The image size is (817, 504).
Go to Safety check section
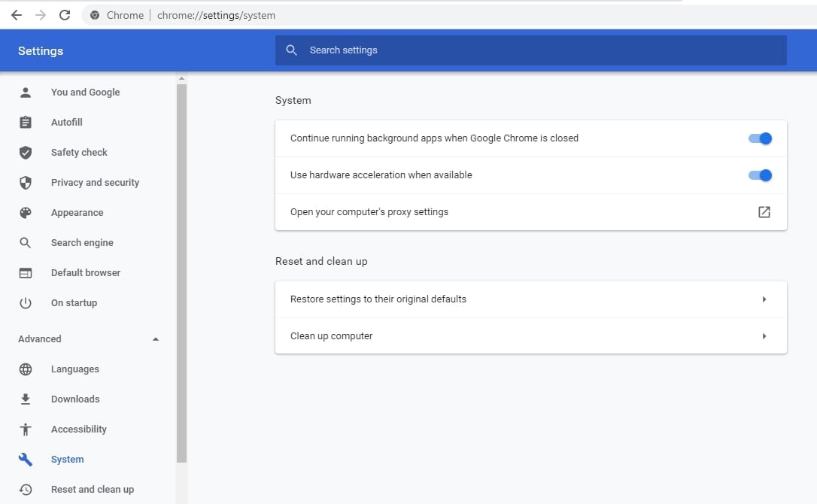coord(79,152)
